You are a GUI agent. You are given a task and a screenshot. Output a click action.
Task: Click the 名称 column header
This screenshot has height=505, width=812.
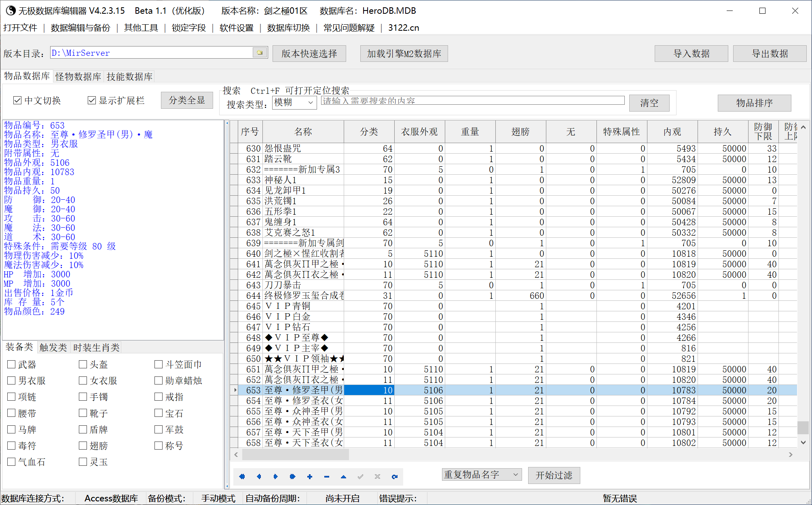(x=303, y=132)
